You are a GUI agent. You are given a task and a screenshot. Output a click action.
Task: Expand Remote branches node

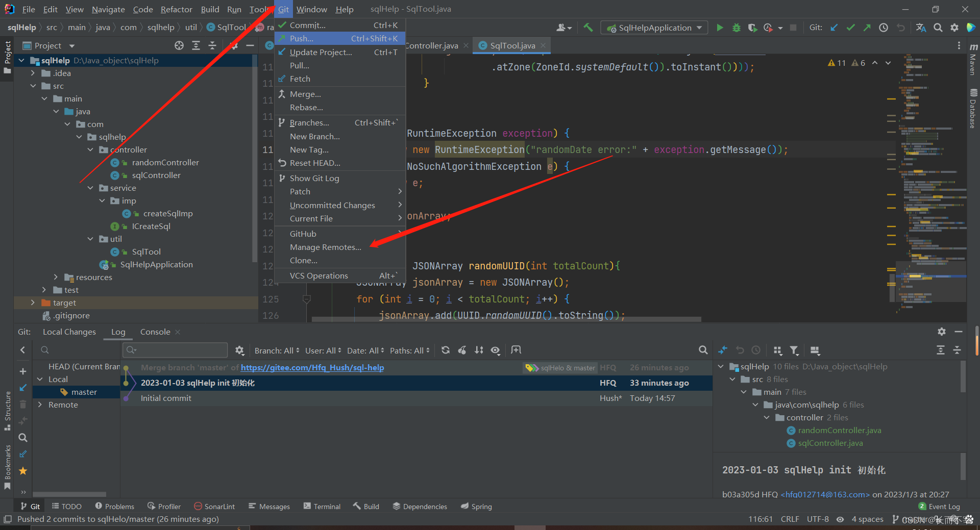pyautogui.click(x=40, y=405)
